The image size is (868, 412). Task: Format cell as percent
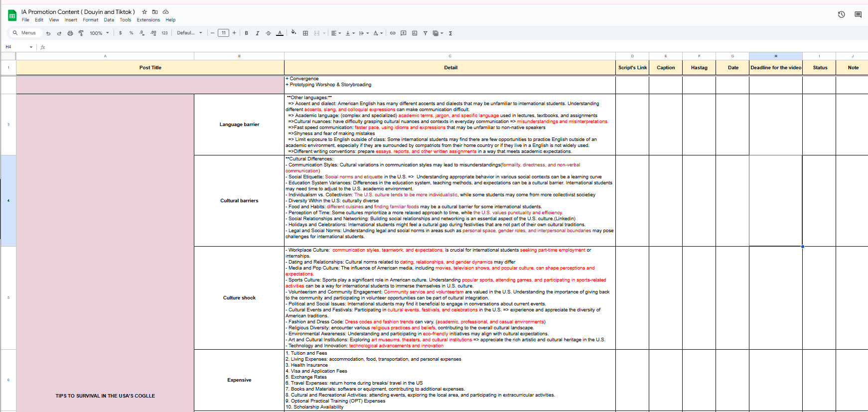tap(131, 33)
